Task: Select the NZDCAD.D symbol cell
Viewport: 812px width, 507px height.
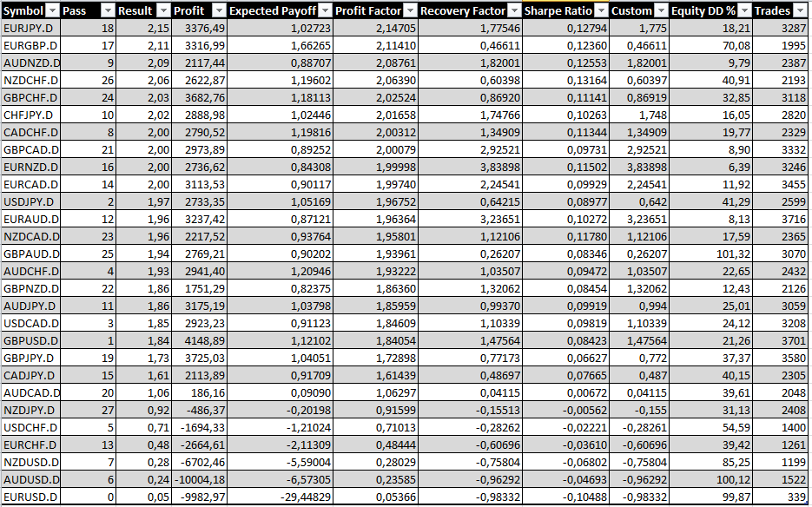Action: point(30,237)
